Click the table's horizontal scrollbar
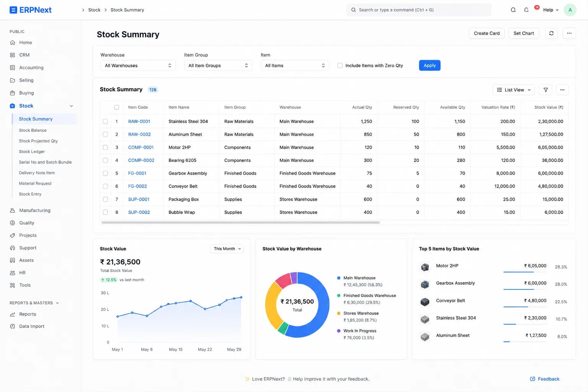The image size is (588, 392). (240, 222)
